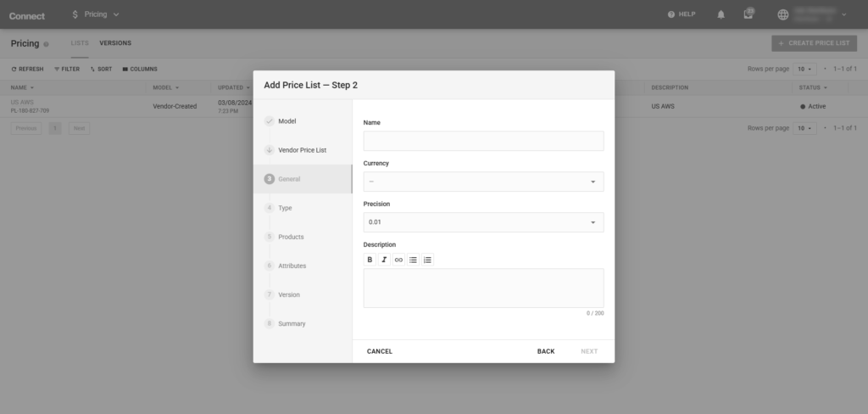Switch to the Versions tab
Viewport: 868px width, 414px height.
pos(115,43)
